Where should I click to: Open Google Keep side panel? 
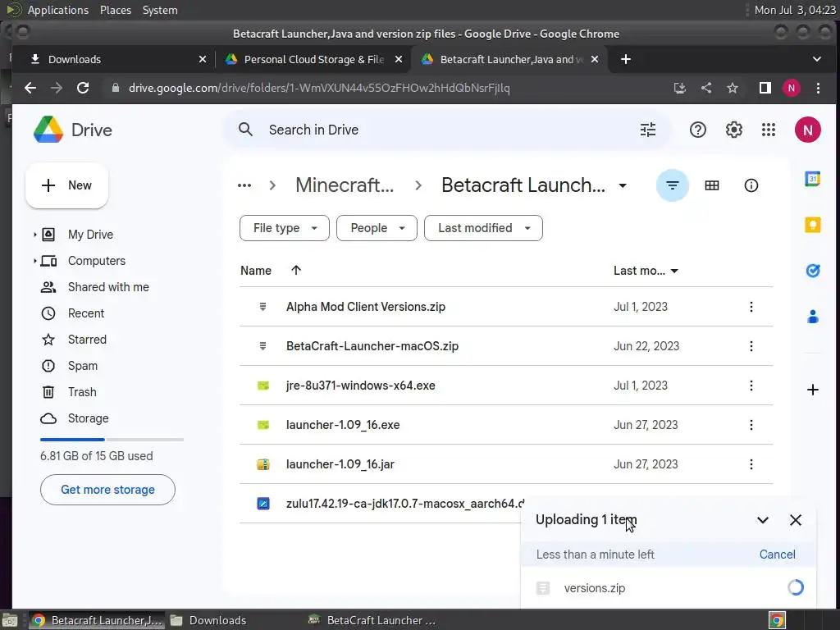coord(812,225)
